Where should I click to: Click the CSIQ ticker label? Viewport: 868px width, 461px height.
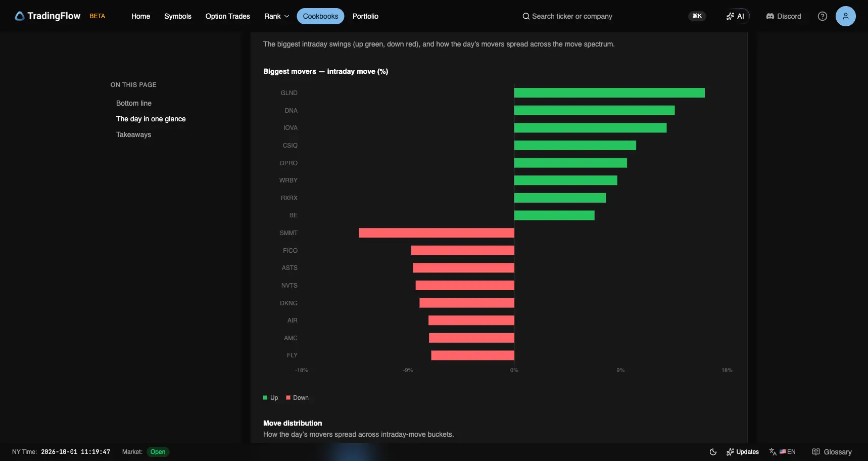(290, 146)
